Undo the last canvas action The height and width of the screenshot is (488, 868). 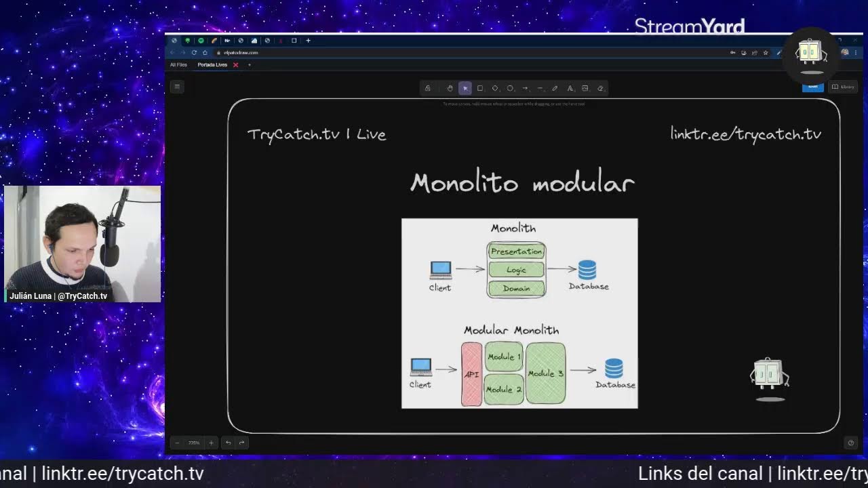point(229,443)
